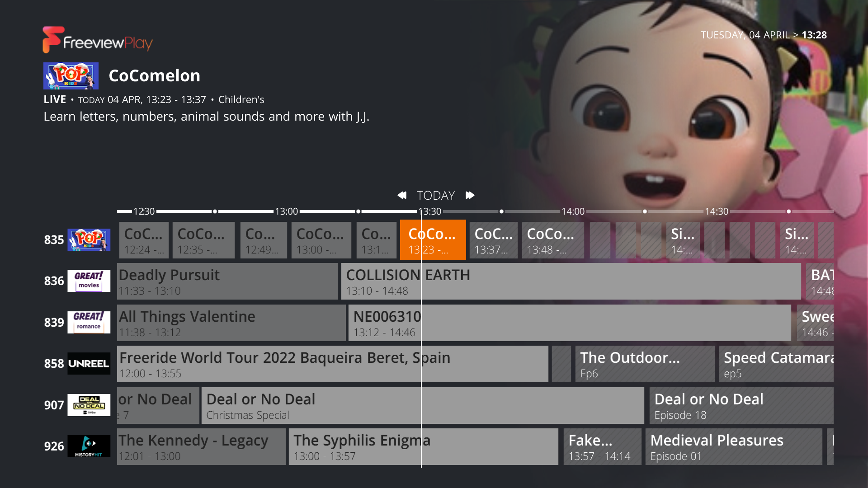Click the 14:00 timeline marker
Viewport: 868px width, 488px height.
(x=573, y=211)
